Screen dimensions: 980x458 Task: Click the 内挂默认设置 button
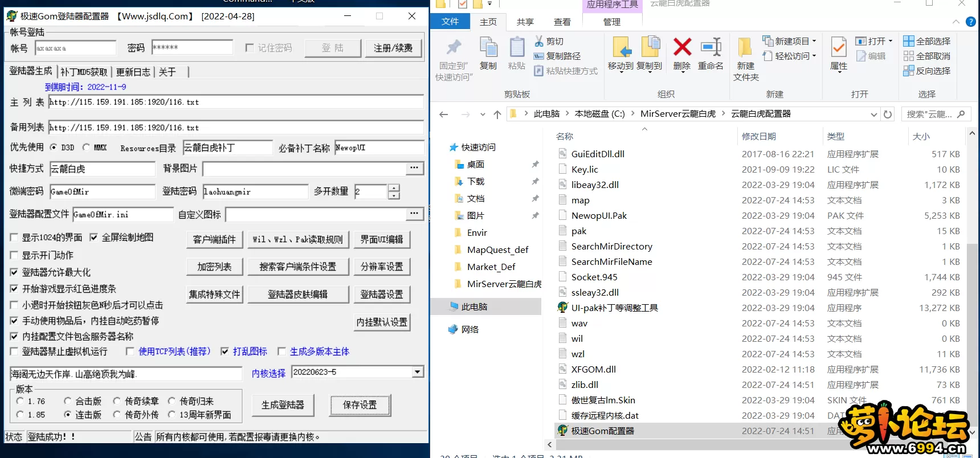point(382,322)
